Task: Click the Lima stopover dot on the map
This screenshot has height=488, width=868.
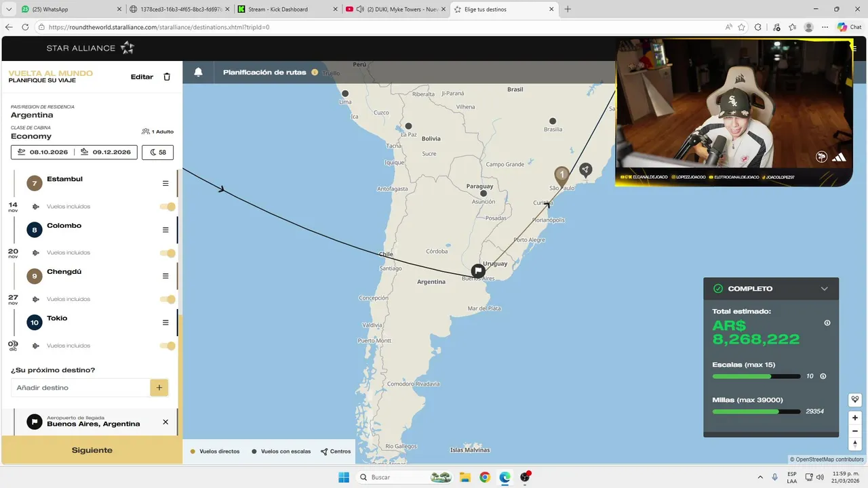Action: [x=345, y=94]
